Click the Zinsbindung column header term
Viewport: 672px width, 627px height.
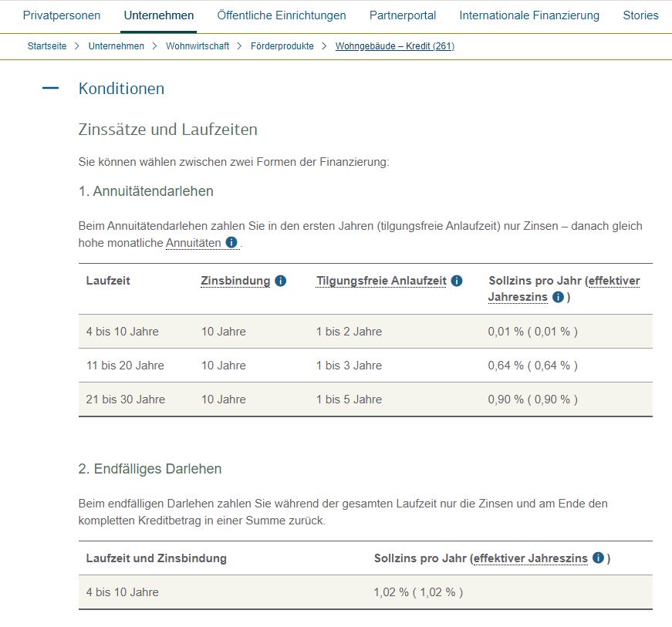click(235, 281)
